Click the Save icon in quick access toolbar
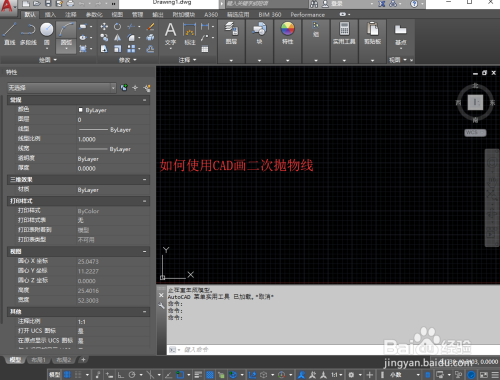Viewport: 500px width, 380px height. (48, 4)
